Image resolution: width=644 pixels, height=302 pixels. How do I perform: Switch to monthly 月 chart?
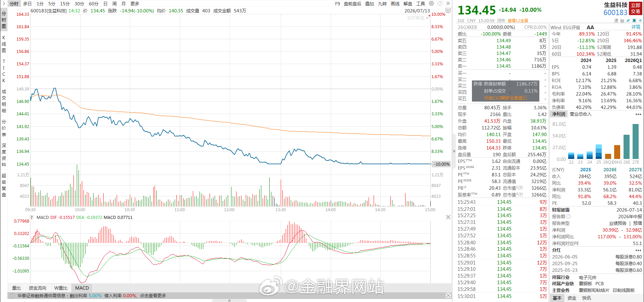pyautogui.click(x=123, y=4)
